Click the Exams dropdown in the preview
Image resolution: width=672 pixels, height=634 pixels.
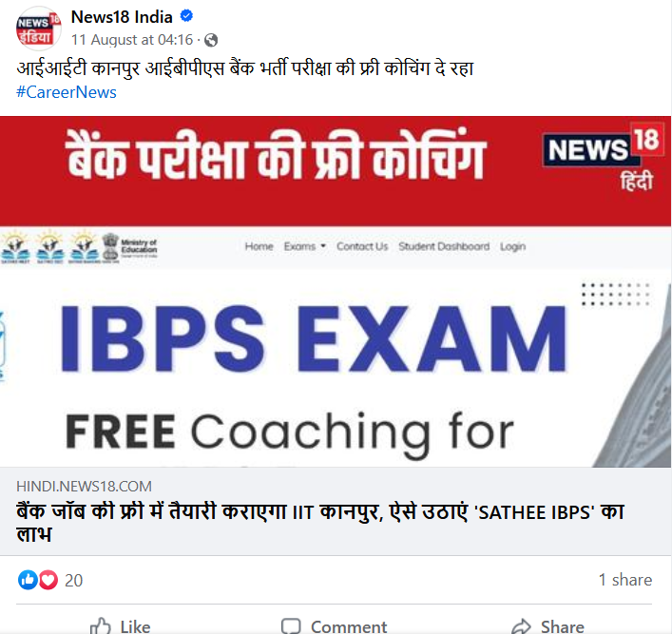[305, 246]
